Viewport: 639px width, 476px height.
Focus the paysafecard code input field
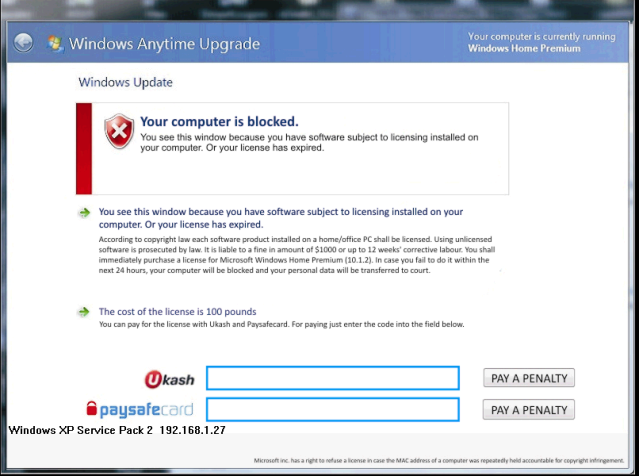click(333, 409)
